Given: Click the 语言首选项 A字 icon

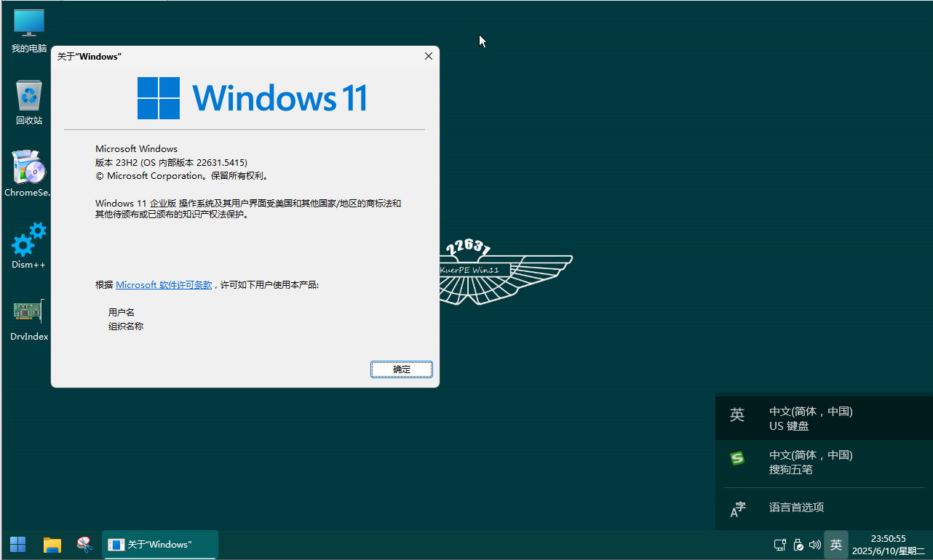Looking at the screenshot, I should tap(738, 509).
